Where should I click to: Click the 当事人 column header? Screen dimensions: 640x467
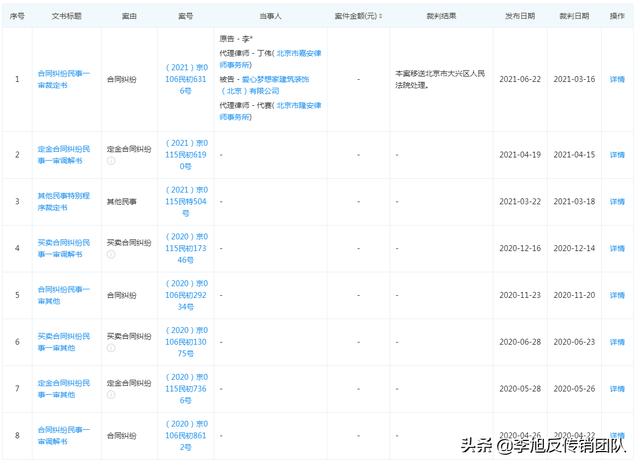(x=270, y=16)
